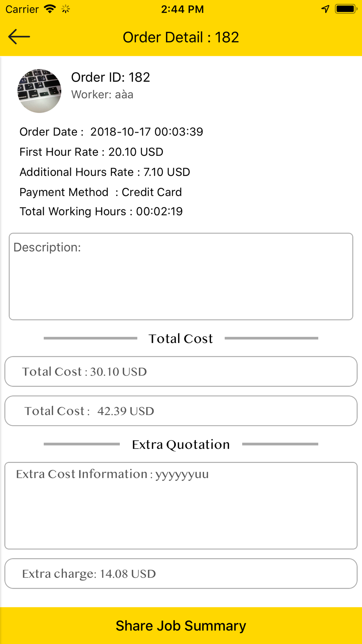This screenshot has width=362, height=644.
Task: Select the Description text box
Action: click(181, 276)
